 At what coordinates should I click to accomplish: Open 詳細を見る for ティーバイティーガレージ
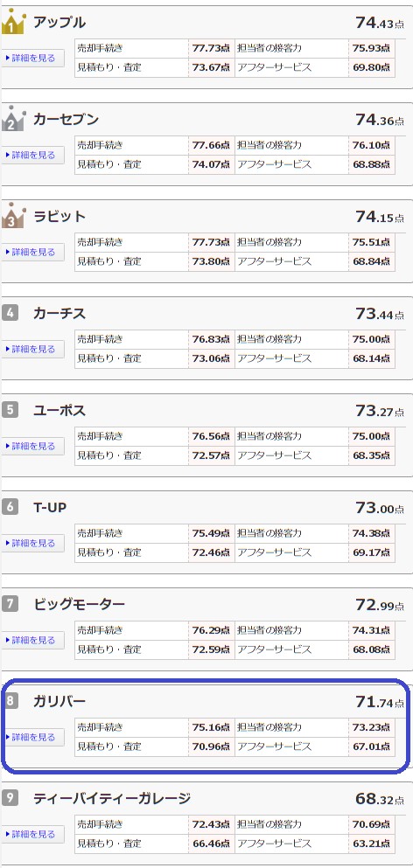point(32,834)
